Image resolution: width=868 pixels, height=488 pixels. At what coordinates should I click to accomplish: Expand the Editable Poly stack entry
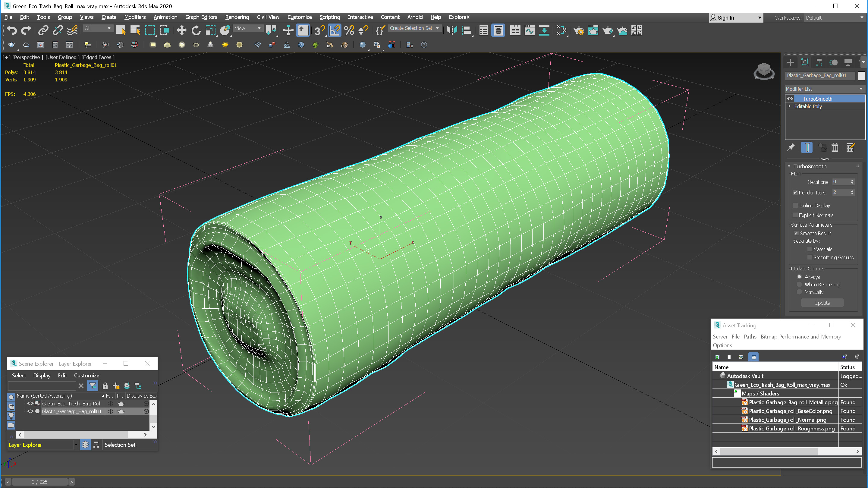(x=790, y=106)
